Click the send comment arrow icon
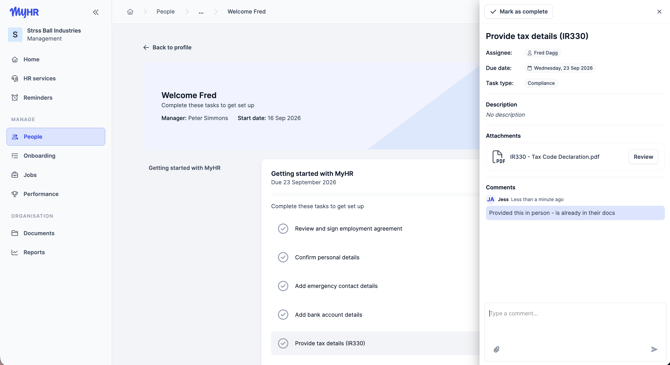This screenshot has width=670, height=365. point(654,350)
